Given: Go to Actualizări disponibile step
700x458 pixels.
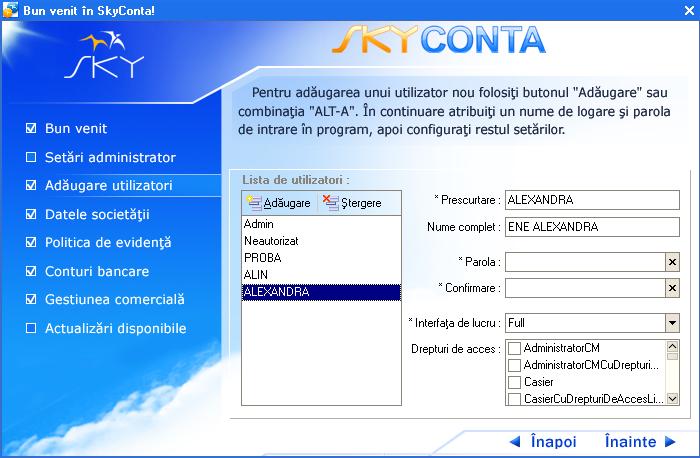Looking at the screenshot, I should [116, 329].
